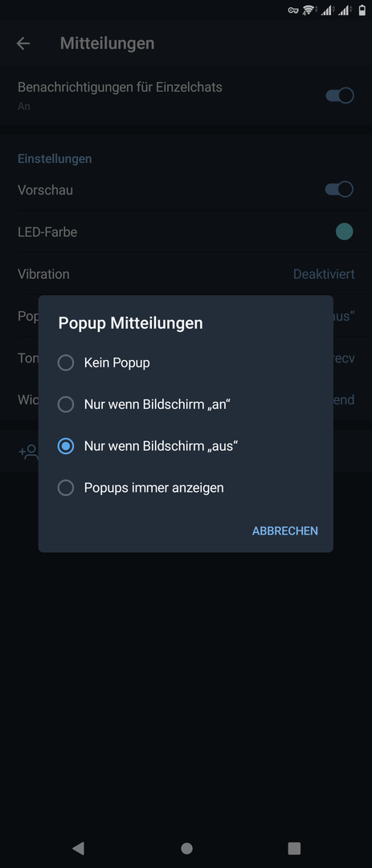Select the Kein Popup radio button

pyautogui.click(x=66, y=363)
